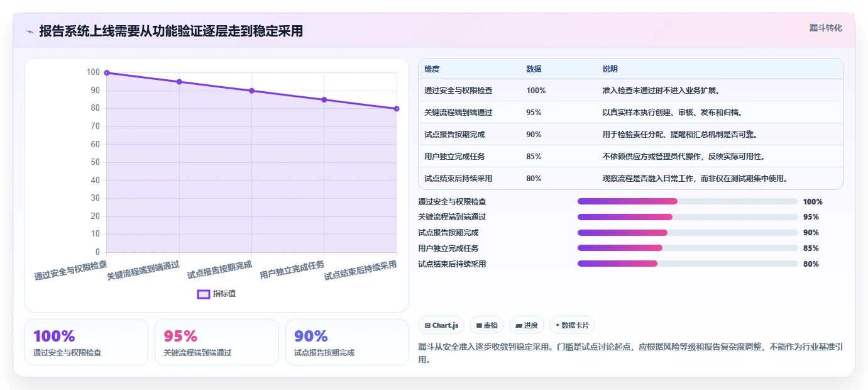This screenshot has width=868, height=390.
Task: Select table cell 试点报告按期完成
Action: pos(454,135)
